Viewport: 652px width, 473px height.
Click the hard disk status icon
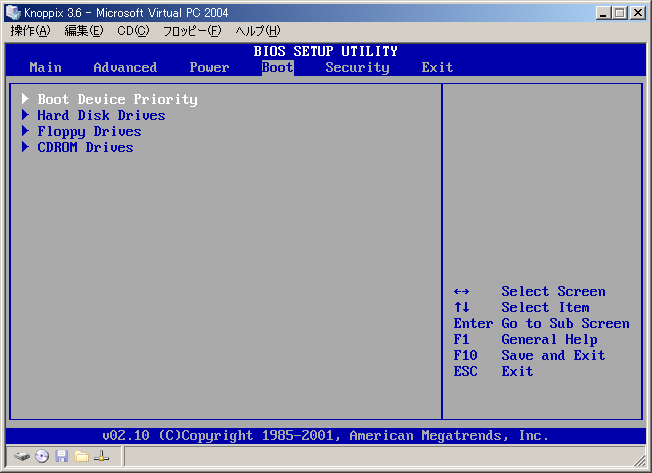pyautogui.click(x=22, y=456)
